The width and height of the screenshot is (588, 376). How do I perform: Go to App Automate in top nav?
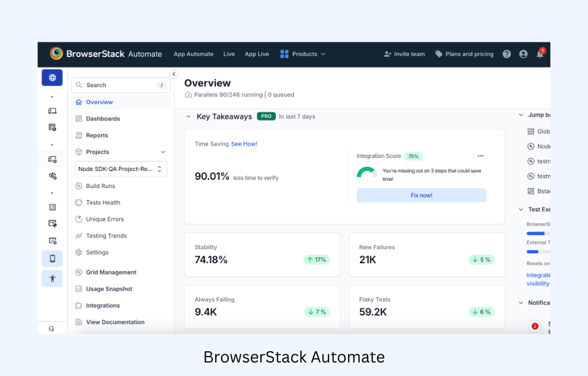pyautogui.click(x=193, y=54)
